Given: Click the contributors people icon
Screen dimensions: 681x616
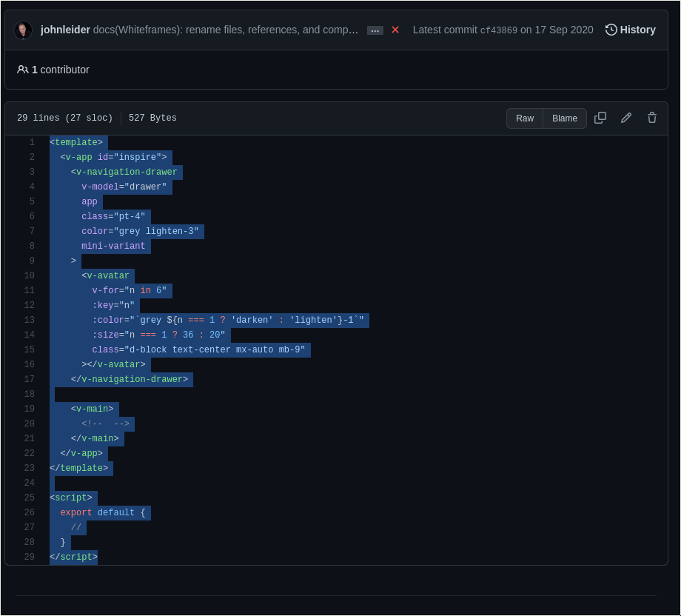Looking at the screenshot, I should coord(23,70).
